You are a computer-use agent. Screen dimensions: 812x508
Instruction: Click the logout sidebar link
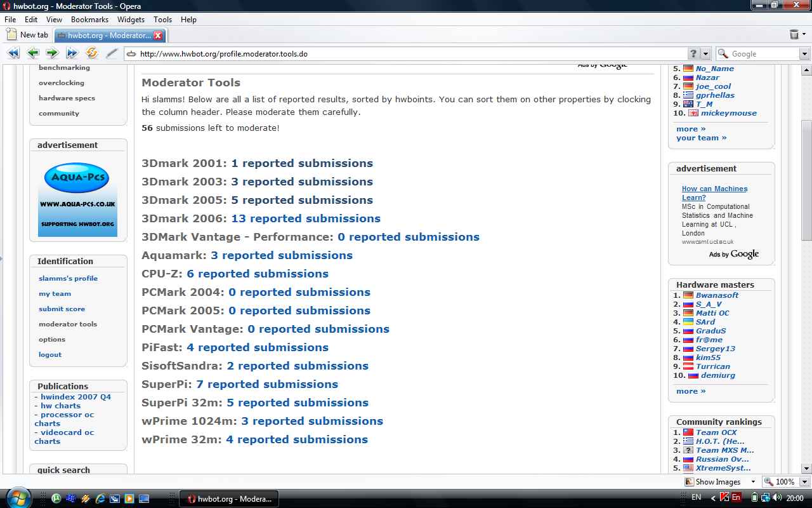50,354
